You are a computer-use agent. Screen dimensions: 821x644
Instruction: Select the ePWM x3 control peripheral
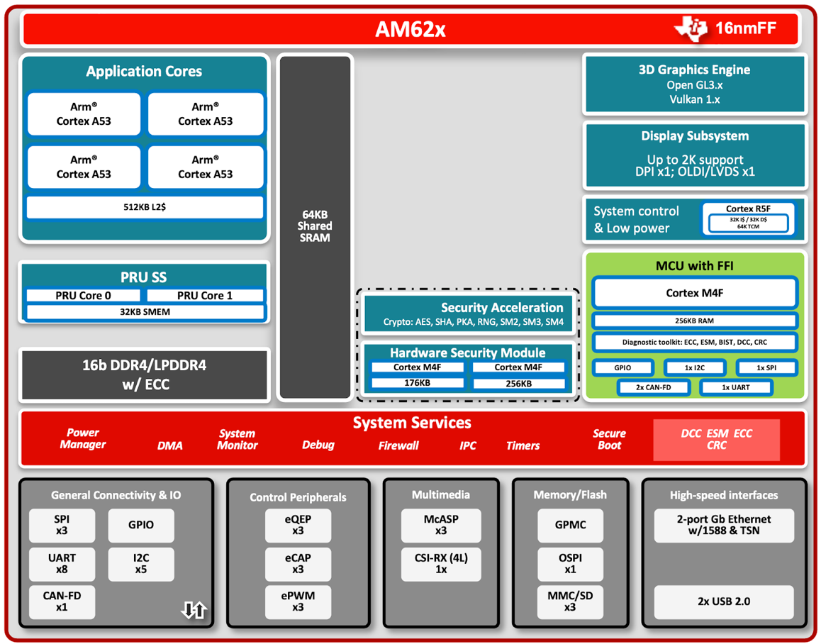(298, 602)
